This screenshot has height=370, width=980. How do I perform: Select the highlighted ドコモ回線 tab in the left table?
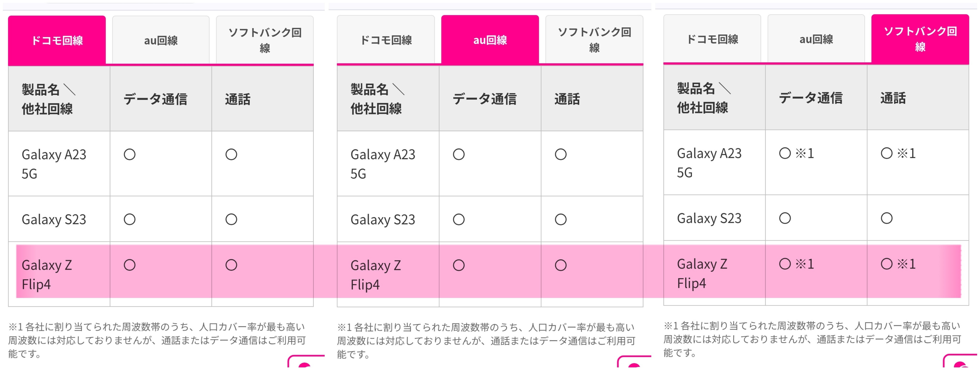click(57, 40)
